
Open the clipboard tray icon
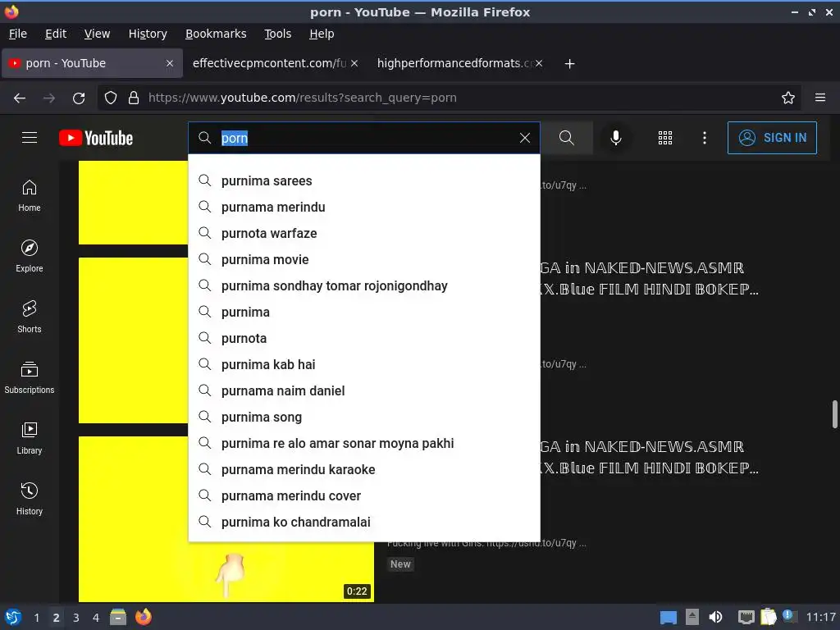click(768, 617)
